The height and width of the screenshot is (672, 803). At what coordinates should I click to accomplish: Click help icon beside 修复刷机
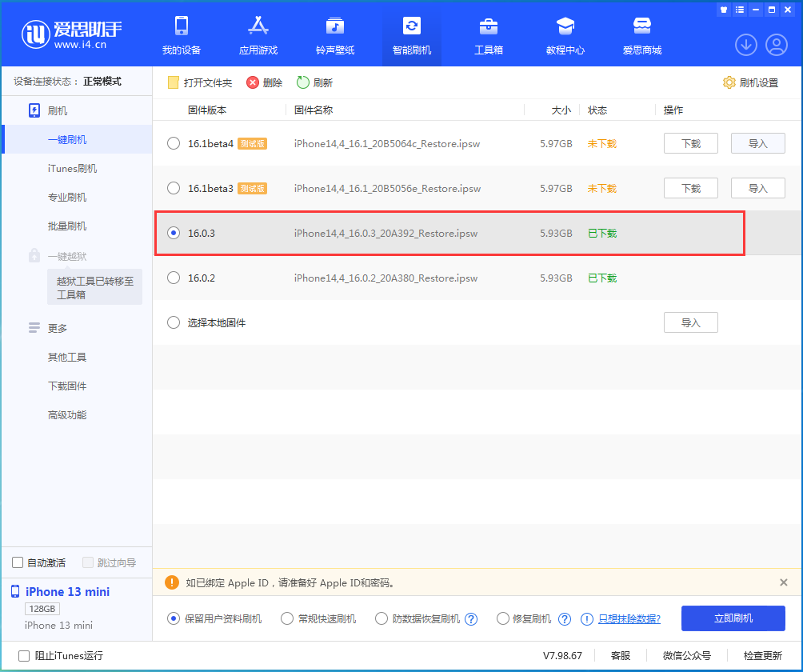coord(565,618)
